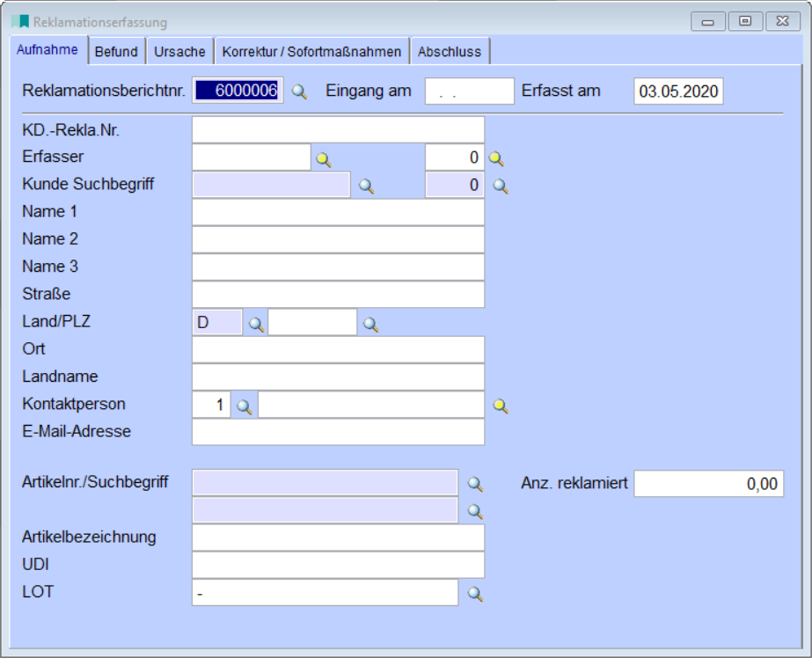Select the Anz. reklamiert quantity field

point(708,483)
